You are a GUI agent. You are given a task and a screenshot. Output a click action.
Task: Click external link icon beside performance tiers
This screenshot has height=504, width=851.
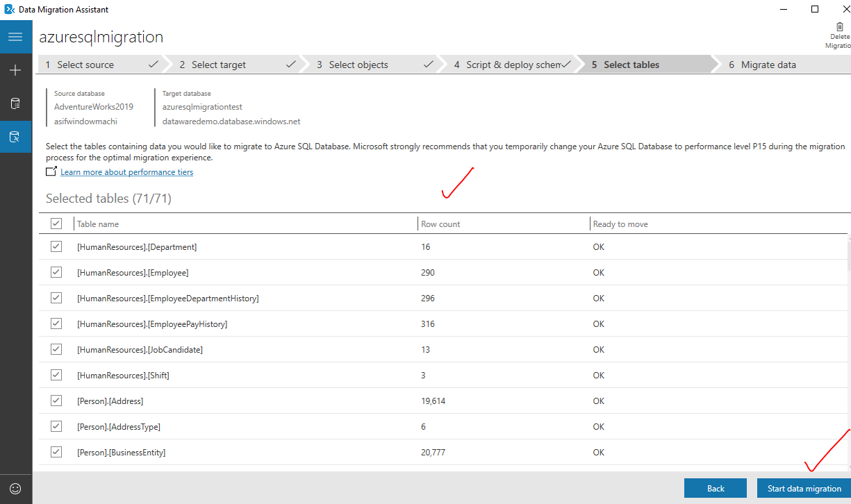pyautogui.click(x=51, y=171)
